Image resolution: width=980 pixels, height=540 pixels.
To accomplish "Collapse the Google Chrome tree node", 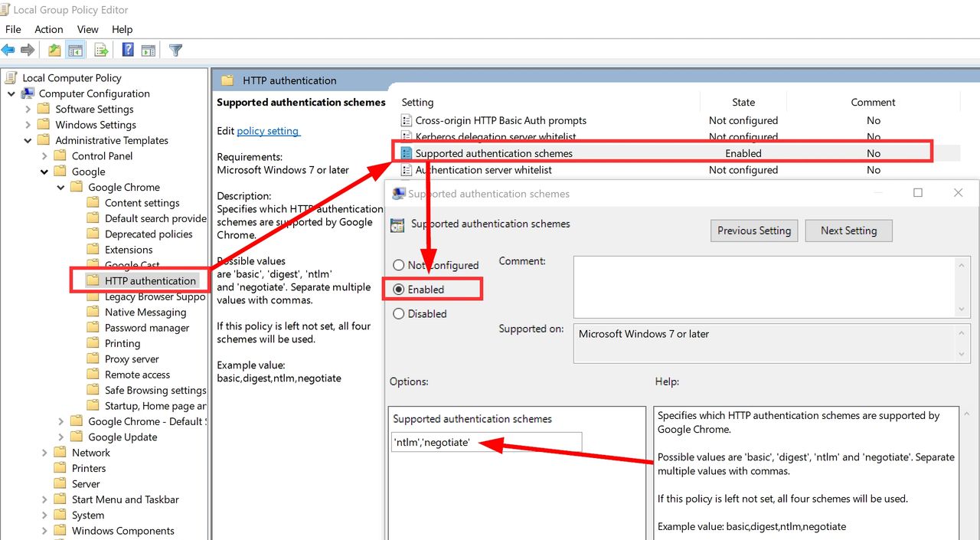I will point(61,188).
